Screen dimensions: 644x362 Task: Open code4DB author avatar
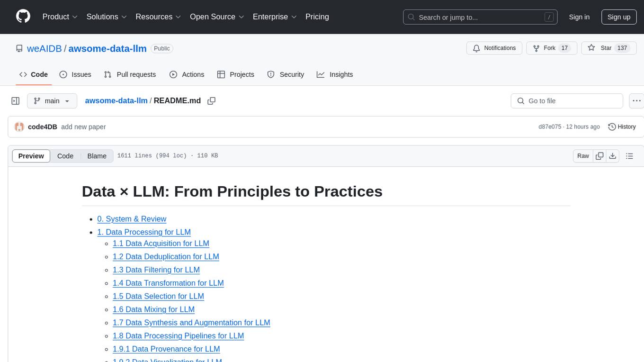point(19,127)
